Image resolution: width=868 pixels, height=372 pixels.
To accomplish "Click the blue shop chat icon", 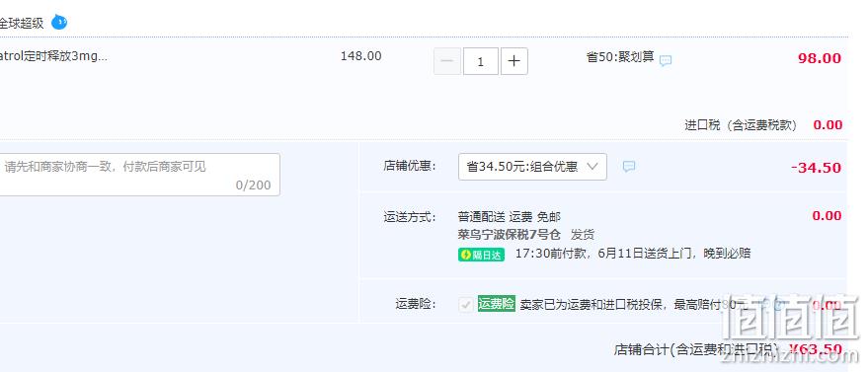I will [x=59, y=23].
